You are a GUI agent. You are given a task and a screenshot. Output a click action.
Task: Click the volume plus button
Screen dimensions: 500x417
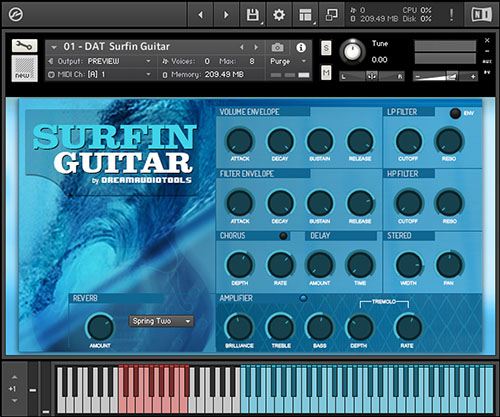472,77
